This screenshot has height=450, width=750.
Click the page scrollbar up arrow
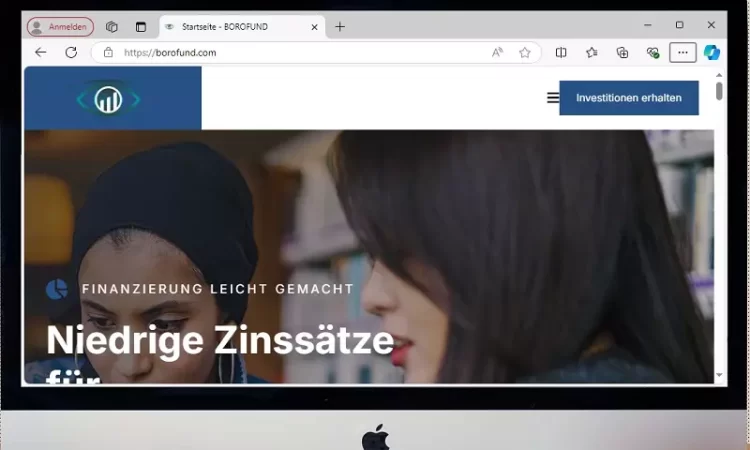click(x=719, y=75)
